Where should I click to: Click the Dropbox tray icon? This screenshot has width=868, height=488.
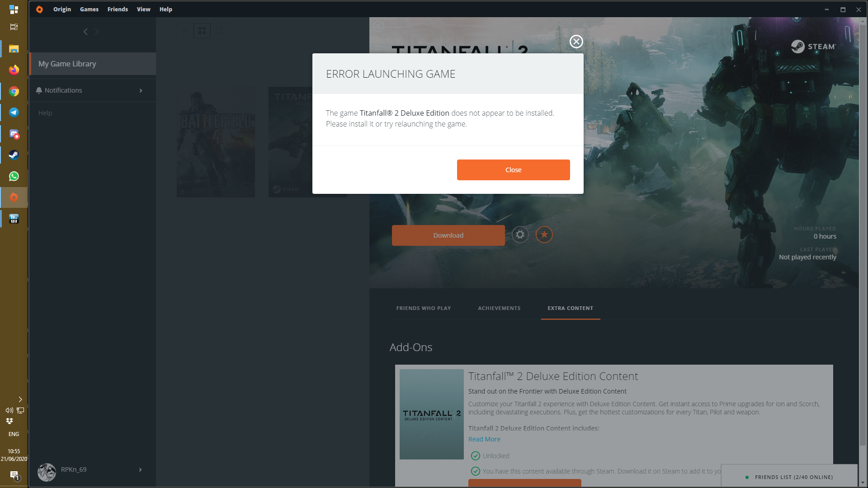[9, 421]
